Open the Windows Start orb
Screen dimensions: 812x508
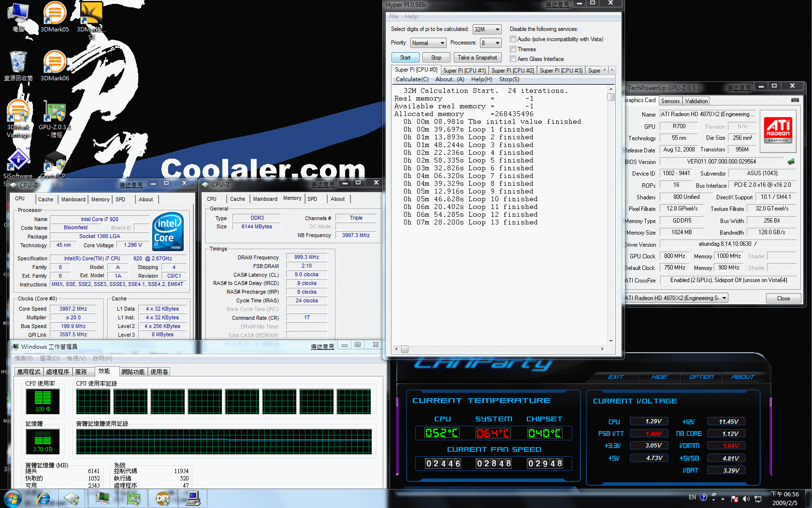[x=12, y=498]
